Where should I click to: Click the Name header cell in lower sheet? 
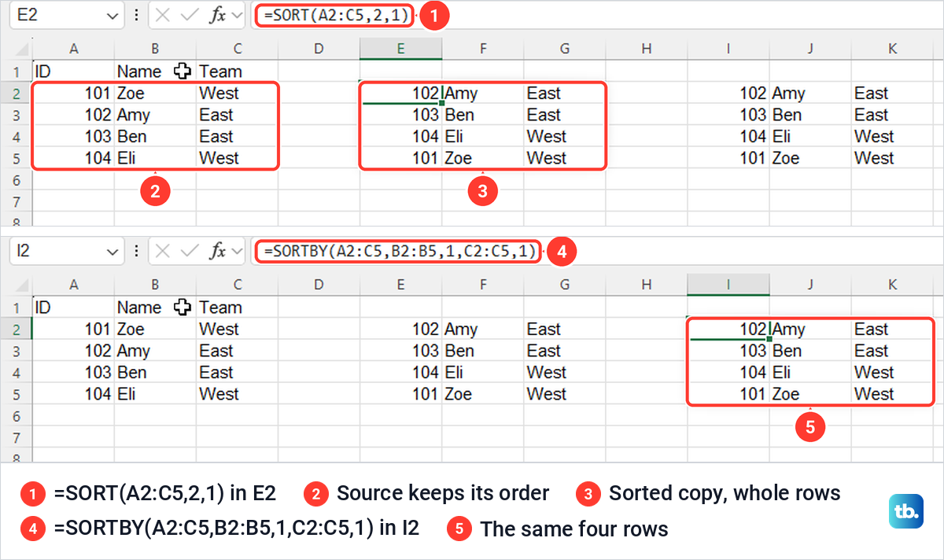click(x=155, y=308)
